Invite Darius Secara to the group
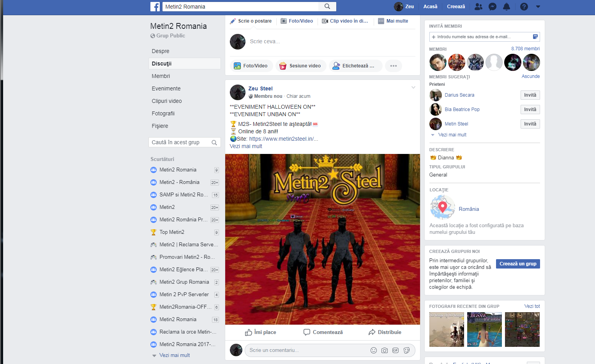Screen dimensions: 595x364 (x=530, y=95)
